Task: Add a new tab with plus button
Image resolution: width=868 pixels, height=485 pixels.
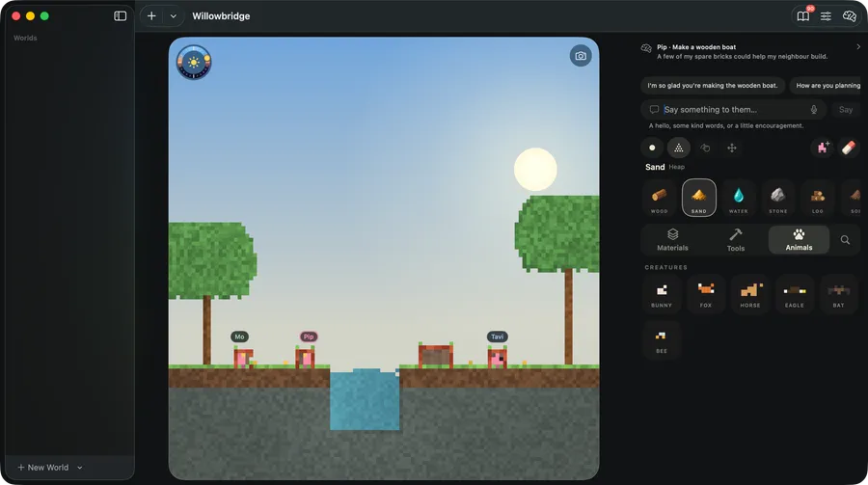Action: [x=151, y=16]
